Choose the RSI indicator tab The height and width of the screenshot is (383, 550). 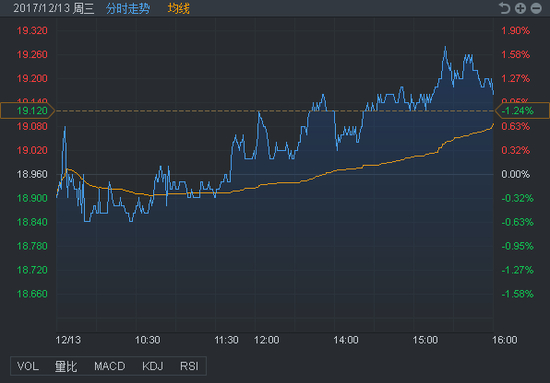click(189, 366)
